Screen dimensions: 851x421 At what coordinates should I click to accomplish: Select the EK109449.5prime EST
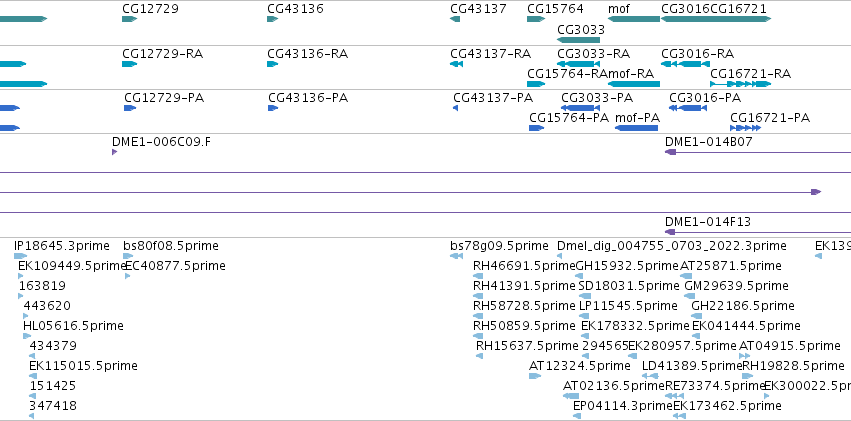tap(21, 276)
